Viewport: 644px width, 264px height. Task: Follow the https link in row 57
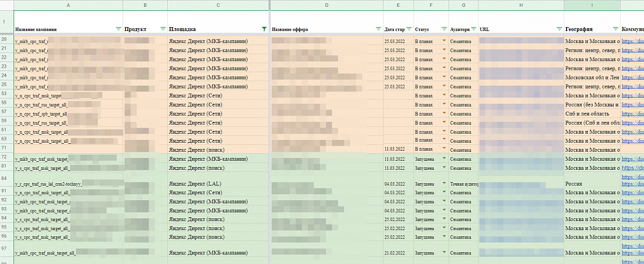[632, 113]
